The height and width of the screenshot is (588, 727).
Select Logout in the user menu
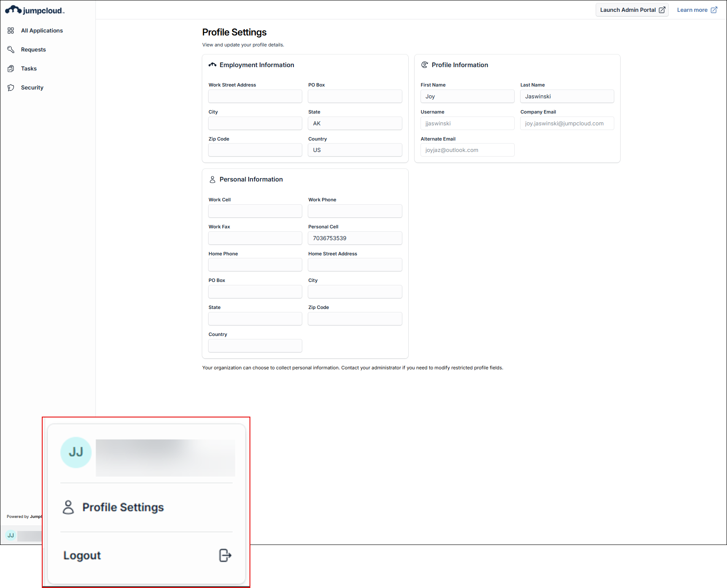82,555
